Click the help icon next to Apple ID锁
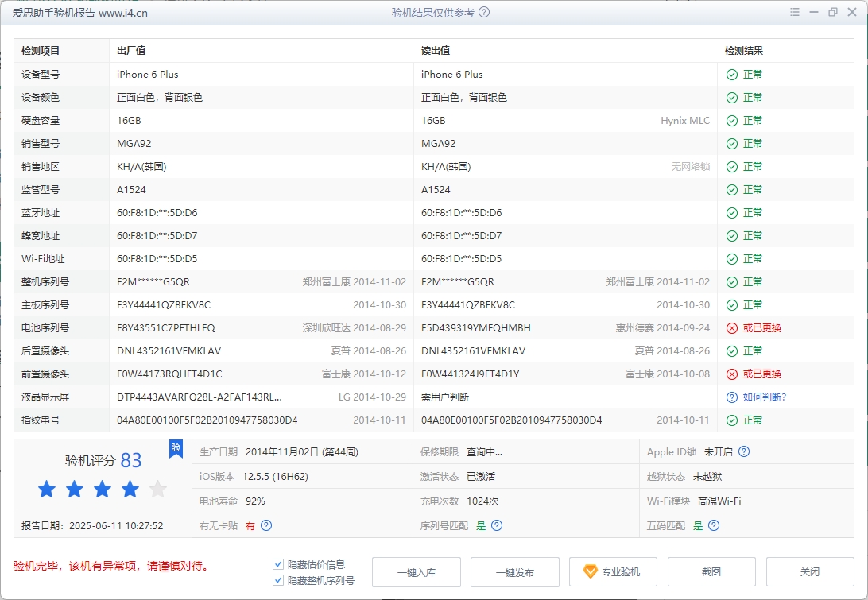The width and height of the screenshot is (868, 600). 744,451
